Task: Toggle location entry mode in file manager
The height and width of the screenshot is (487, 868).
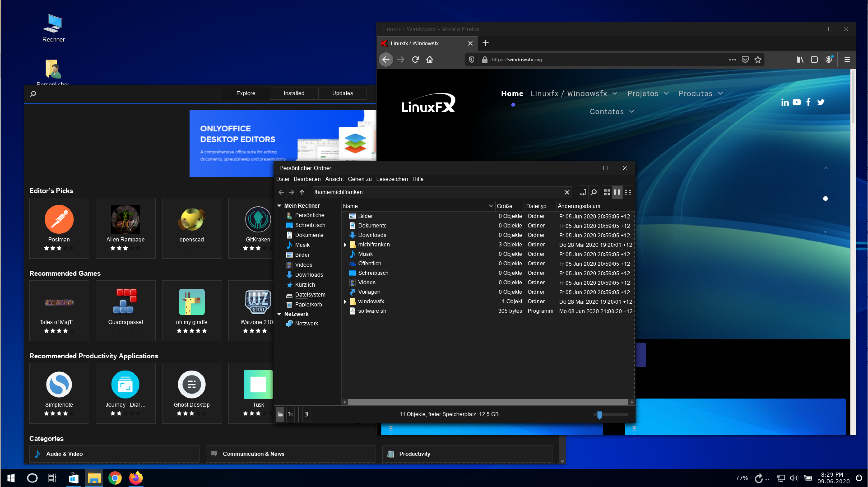Action: click(583, 192)
